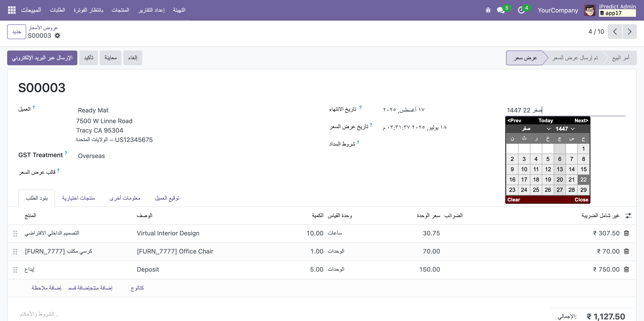Viewport: 644px width, 321px height.
Task: Click Close in the Hijri calendar
Action: point(581,199)
